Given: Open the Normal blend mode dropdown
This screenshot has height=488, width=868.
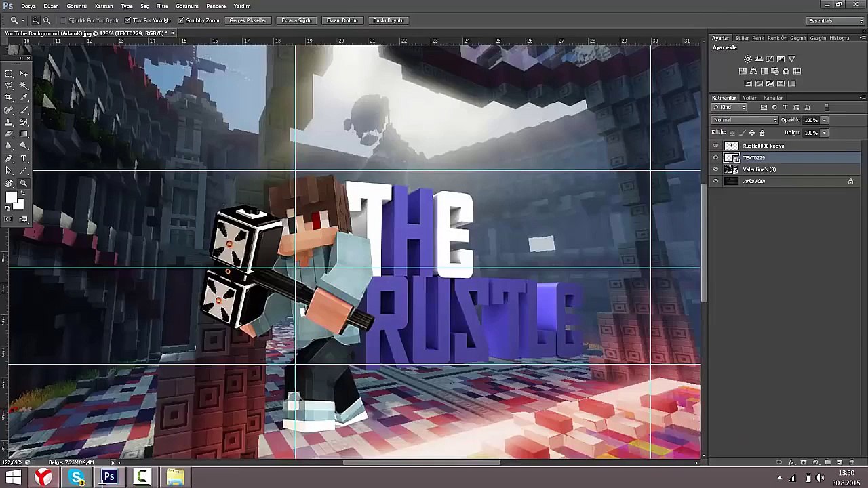Looking at the screenshot, I should click(745, 120).
